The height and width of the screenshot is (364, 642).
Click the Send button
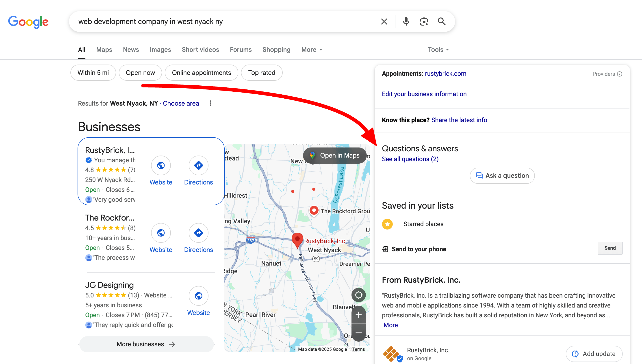click(x=610, y=248)
